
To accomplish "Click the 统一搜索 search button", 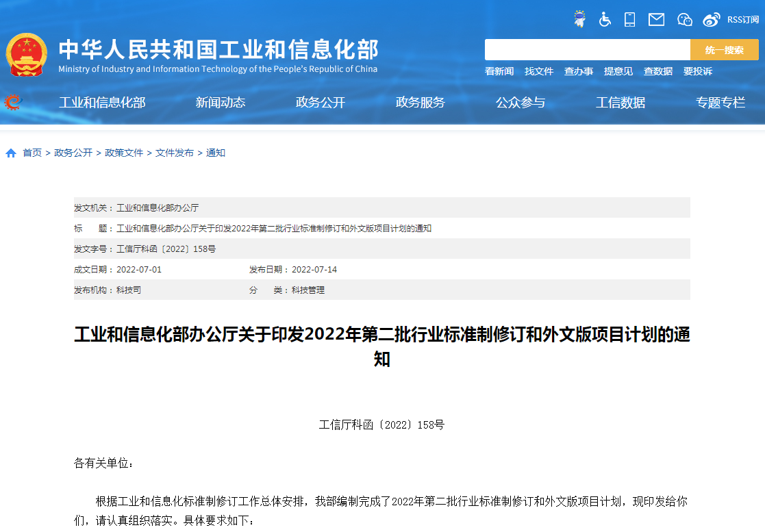I will click(x=724, y=49).
